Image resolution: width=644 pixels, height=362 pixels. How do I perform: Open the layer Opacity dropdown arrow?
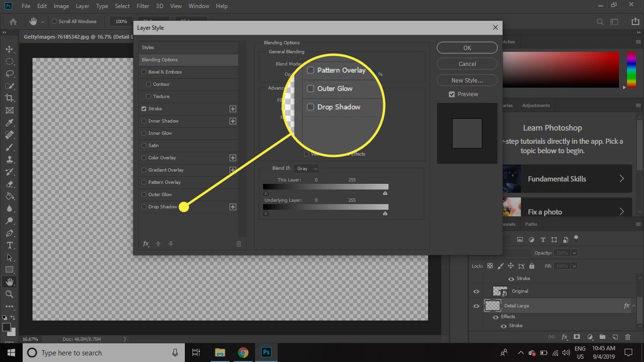(574, 253)
